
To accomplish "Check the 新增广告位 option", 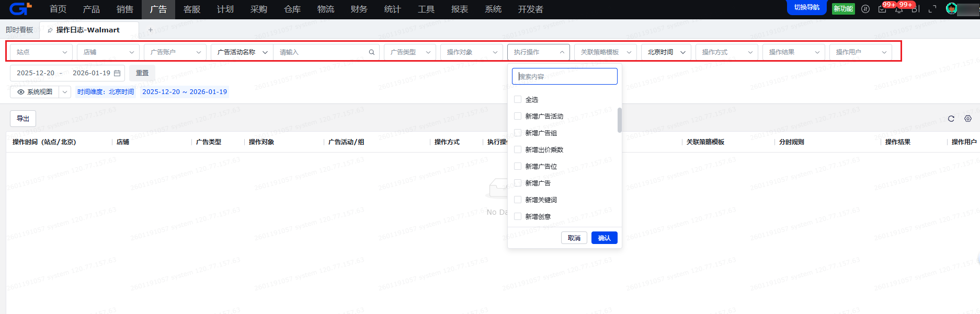I will click(518, 166).
